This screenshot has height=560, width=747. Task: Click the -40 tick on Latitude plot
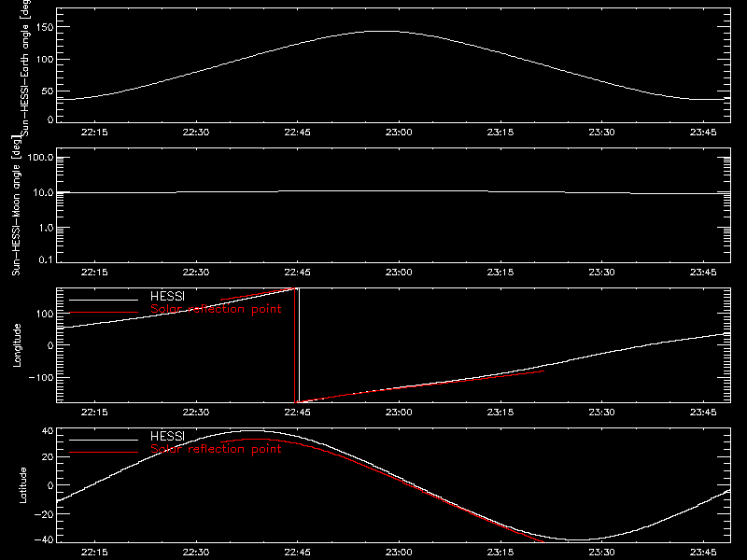tap(44, 539)
